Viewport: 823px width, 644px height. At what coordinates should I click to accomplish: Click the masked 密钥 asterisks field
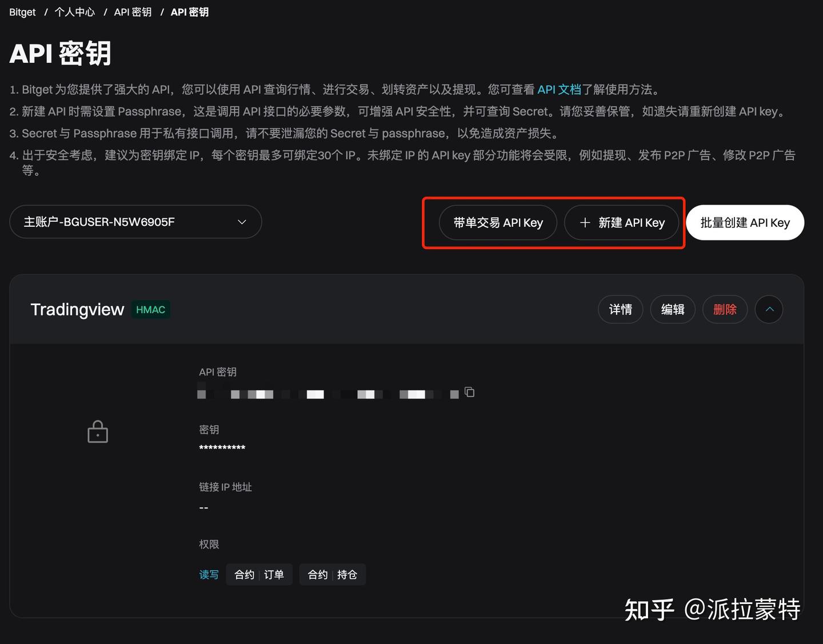coord(222,447)
